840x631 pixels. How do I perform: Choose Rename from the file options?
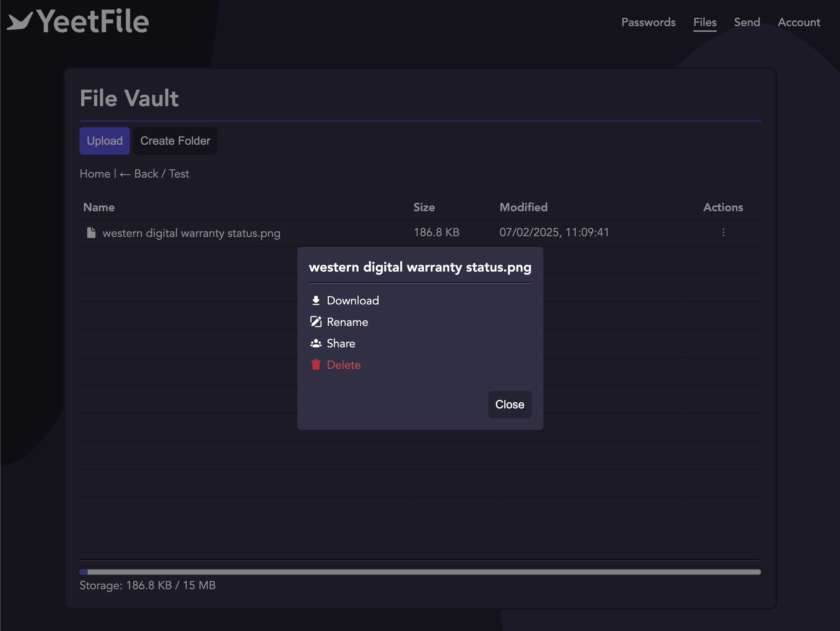(x=347, y=322)
